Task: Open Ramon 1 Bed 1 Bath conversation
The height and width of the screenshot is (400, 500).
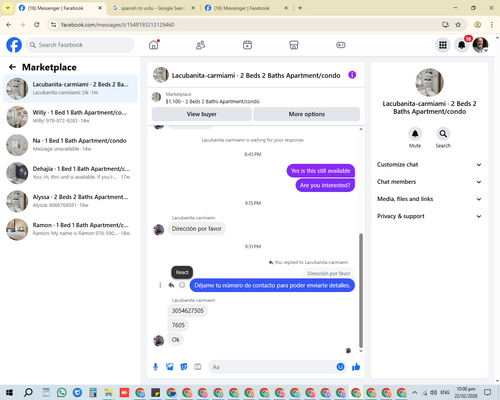Action: (x=70, y=229)
